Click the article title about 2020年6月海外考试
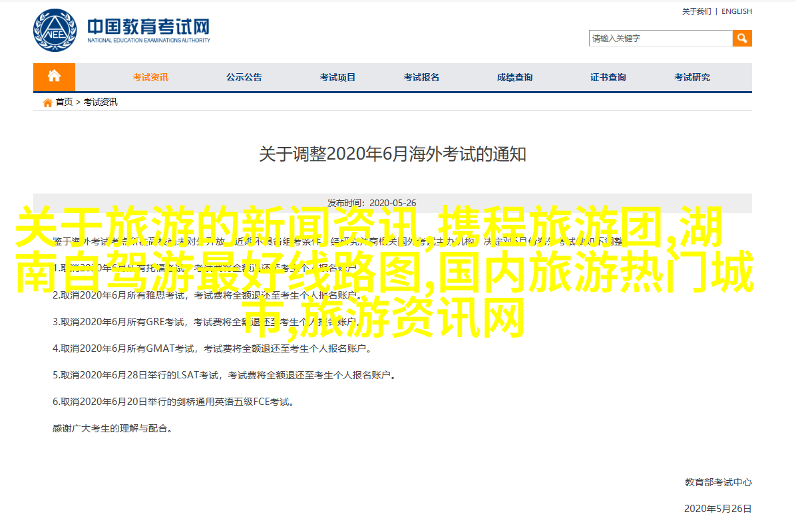Screen dimensions: 796x532 tap(393, 154)
